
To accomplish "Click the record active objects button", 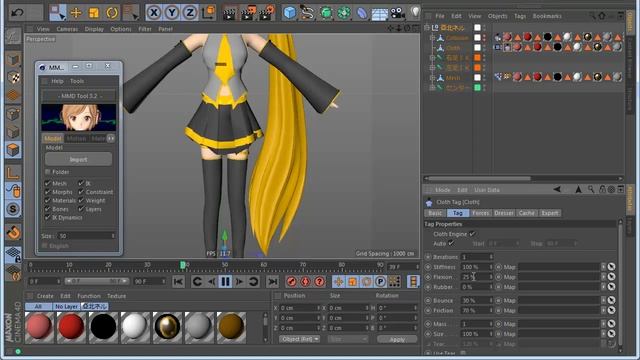I will [x=291, y=282].
